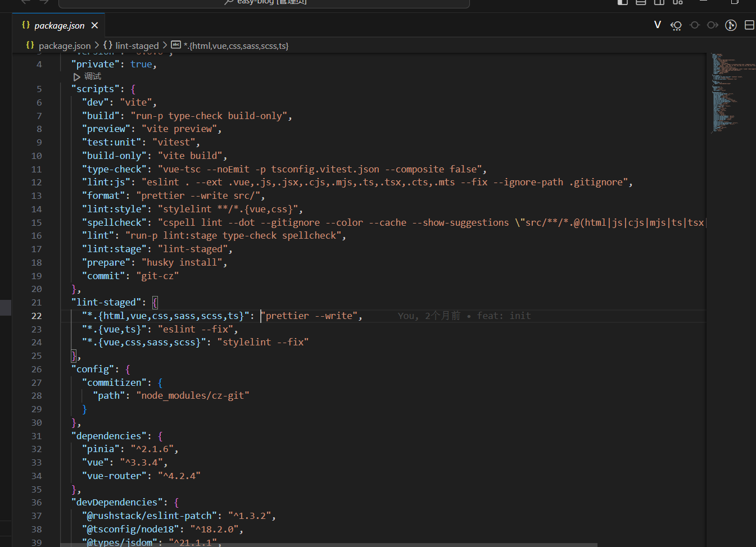
Task: Click the "lint:stage" key on line 17
Action: (x=114, y=249)
